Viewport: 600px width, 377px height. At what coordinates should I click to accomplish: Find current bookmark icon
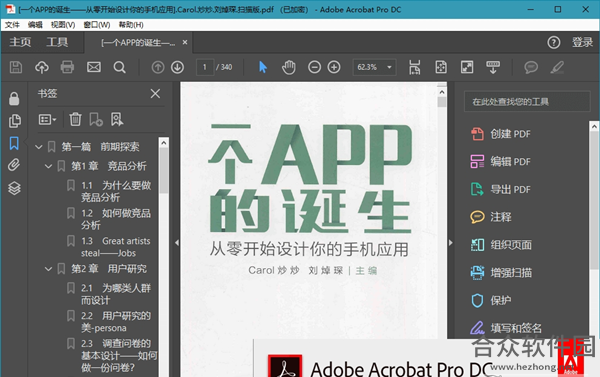(117, 119)
